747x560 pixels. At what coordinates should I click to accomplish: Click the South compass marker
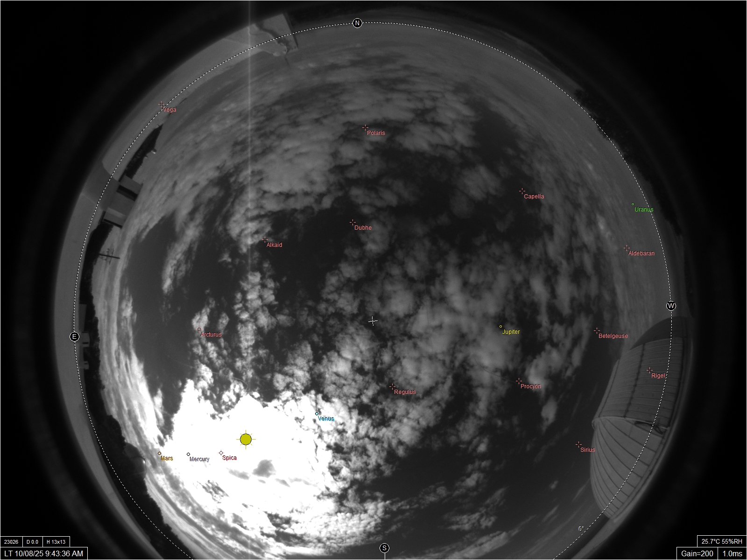coord(384,548)
